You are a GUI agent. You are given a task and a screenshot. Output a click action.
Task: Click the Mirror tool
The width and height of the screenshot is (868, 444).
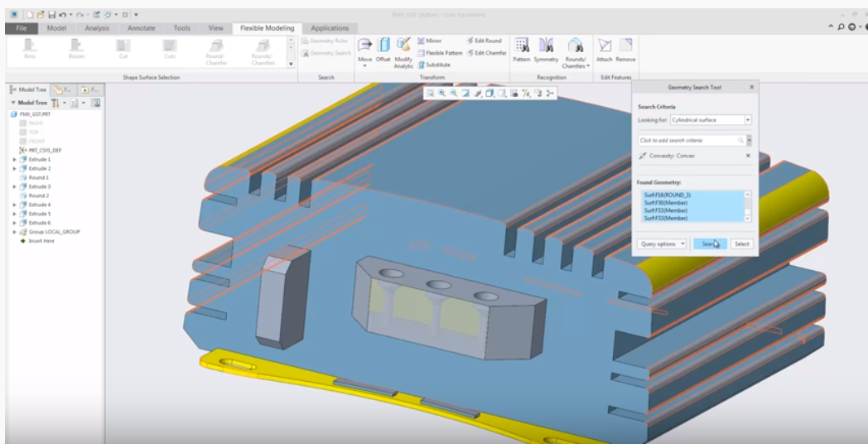coord(429,41)
